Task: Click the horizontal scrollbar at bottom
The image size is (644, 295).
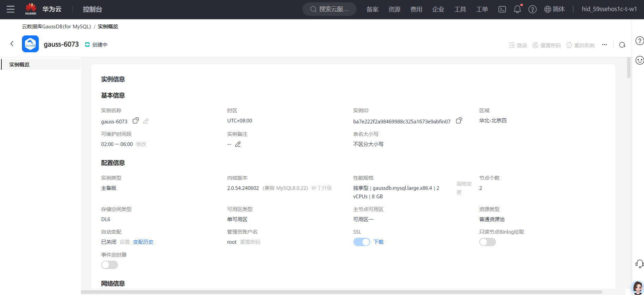Action: coord(341,292)
